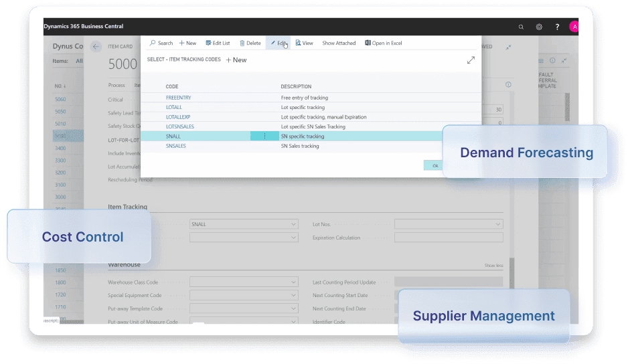Open the settings gear icon
The height and width of the screenshot is (364, 628).
point(539,27)
